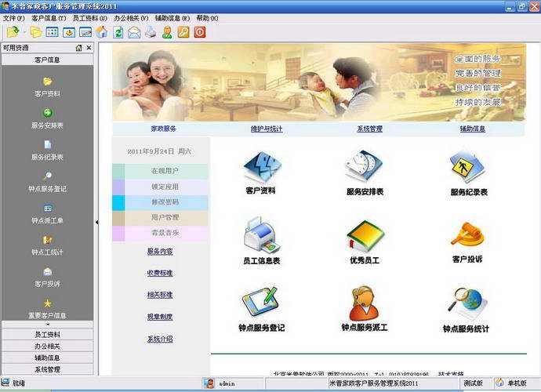Switch to the 维护与统计 tab
The height and width of the screenshot is (392, 541).
click(267, 129)
